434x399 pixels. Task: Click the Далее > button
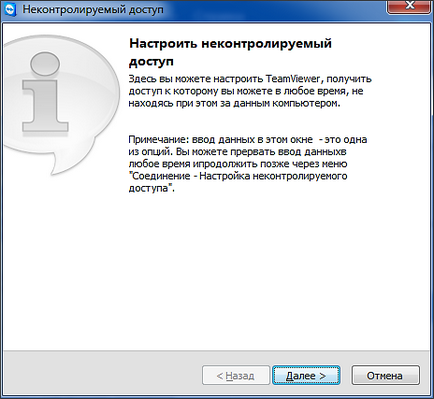tap(306, 375)
